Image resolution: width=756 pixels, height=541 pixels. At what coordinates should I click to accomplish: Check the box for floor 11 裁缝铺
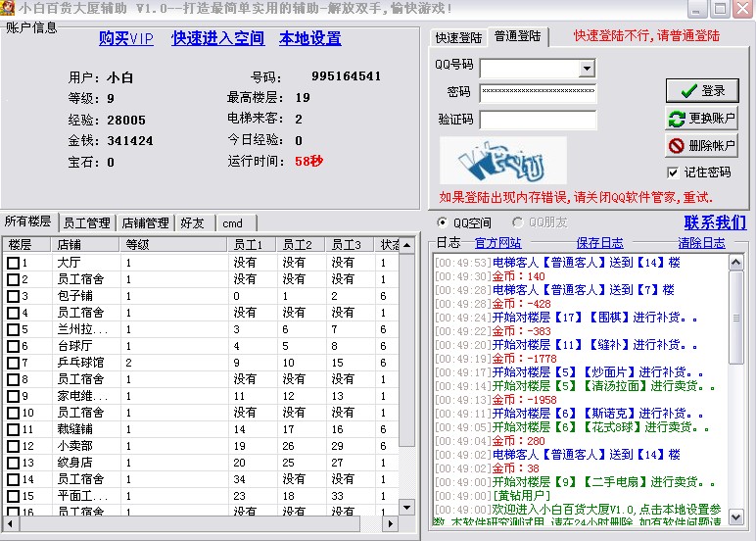[x=14, y=429]
